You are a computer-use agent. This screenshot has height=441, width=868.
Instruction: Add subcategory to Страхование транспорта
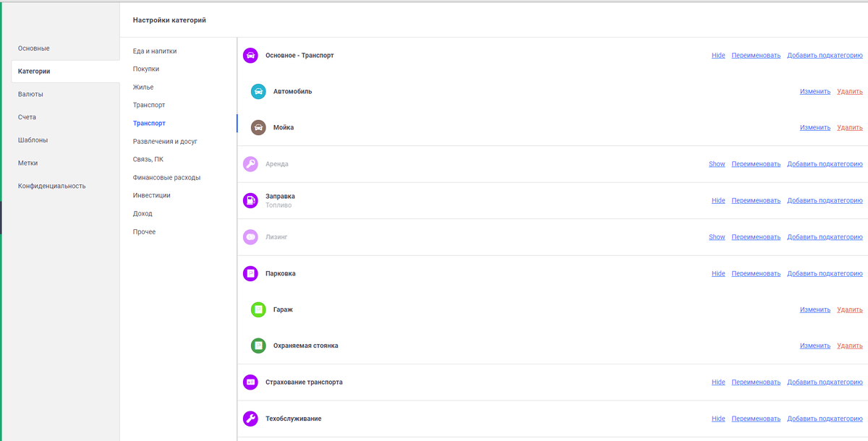825,382
